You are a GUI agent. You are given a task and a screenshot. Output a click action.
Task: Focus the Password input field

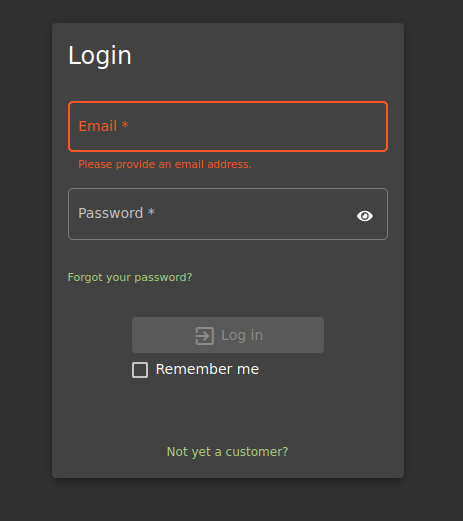tap(228, 214)
